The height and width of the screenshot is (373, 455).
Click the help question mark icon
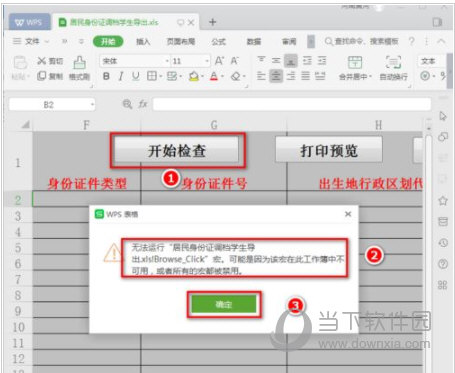tap(412, 41)
